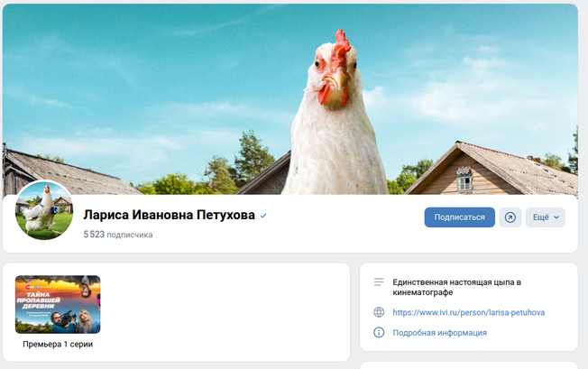588x369 pixels.
Task: Open the 5 523 подписчика subscribers list
Action: pos(118,235)
